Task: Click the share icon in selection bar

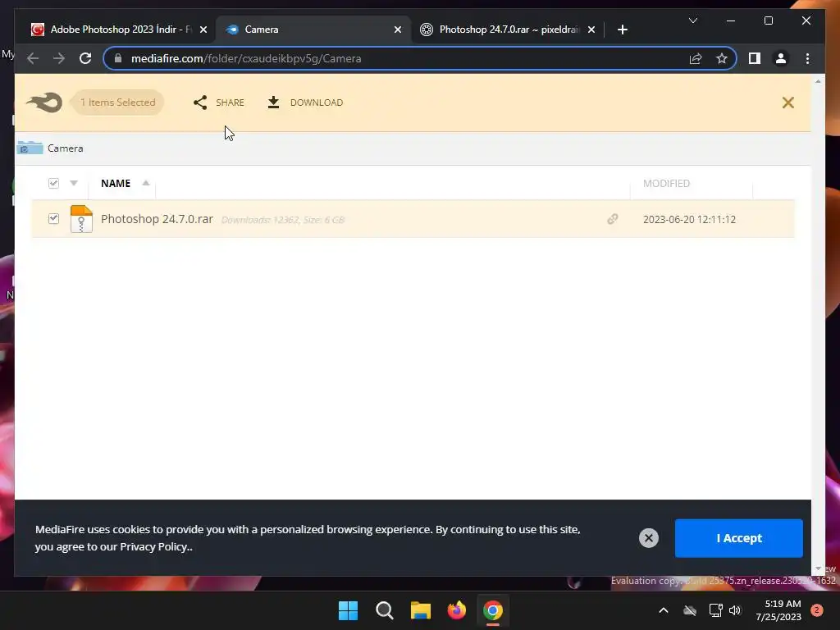Action: click(200, 103)
